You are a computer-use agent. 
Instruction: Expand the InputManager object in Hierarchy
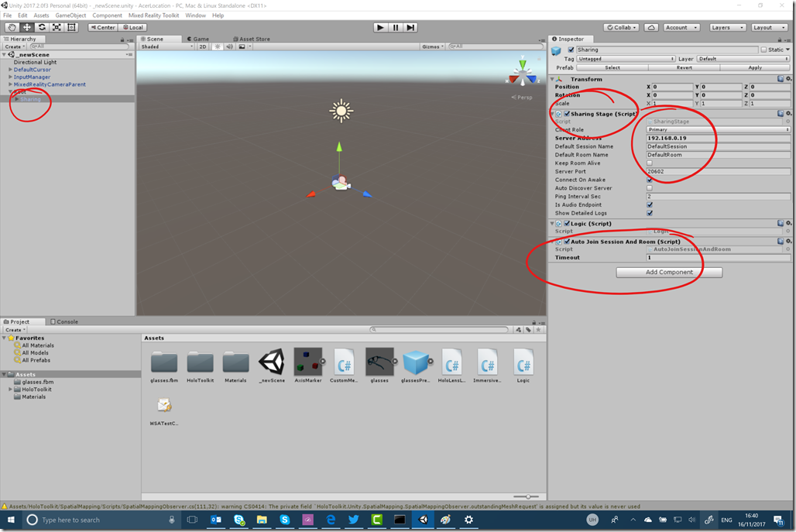10,77
